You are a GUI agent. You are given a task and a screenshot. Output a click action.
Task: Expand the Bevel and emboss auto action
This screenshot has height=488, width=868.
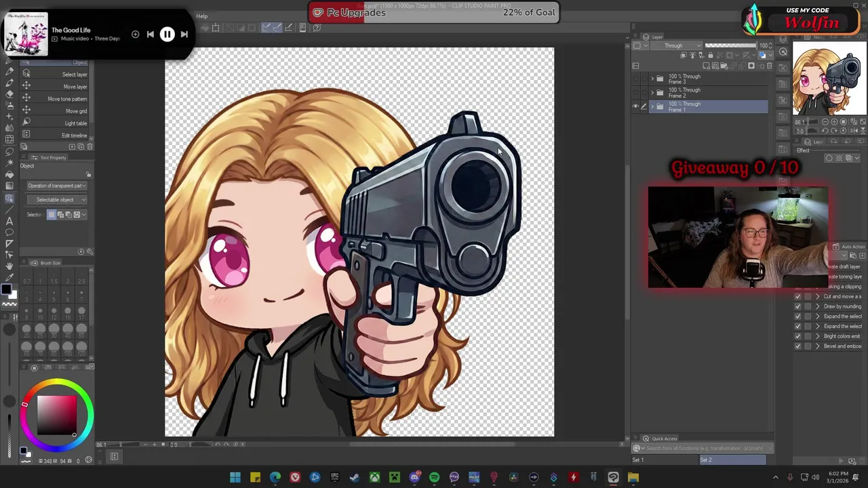tap(817, 346)
